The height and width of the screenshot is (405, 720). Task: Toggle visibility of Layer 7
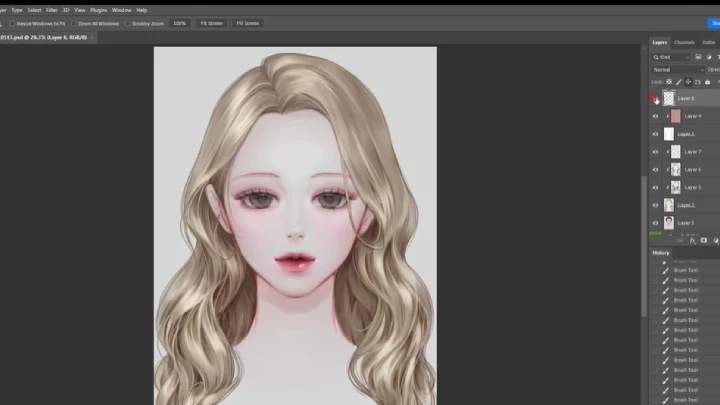(x=656, y=152)
